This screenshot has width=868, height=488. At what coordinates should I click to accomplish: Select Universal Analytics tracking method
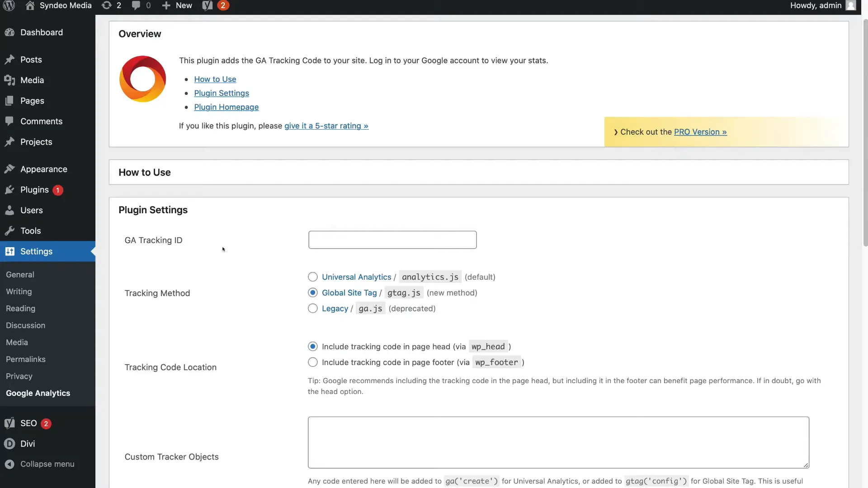(313, 277)
